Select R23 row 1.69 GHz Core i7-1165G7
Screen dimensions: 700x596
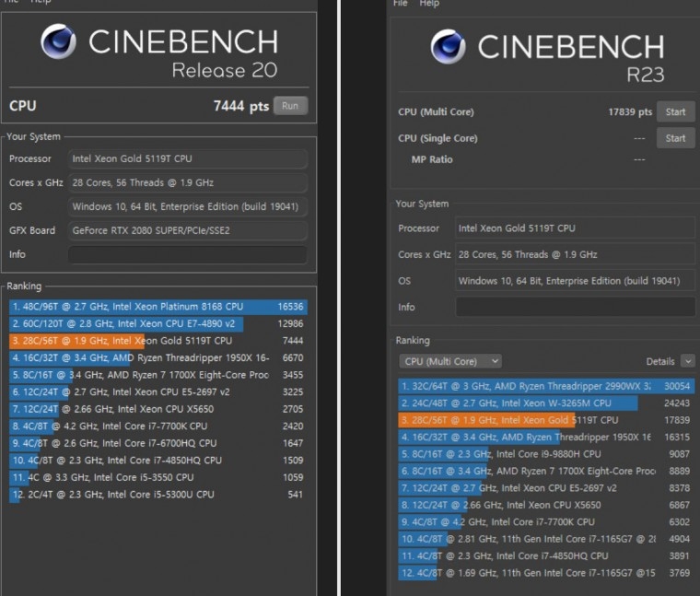(x=546, y=573)
